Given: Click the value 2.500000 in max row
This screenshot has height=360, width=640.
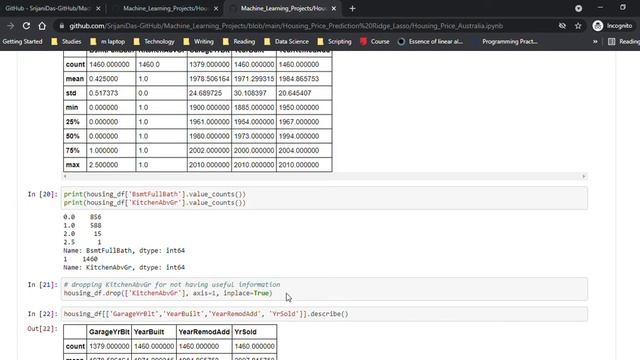Looking at the screenshot, I should point(111,165).
